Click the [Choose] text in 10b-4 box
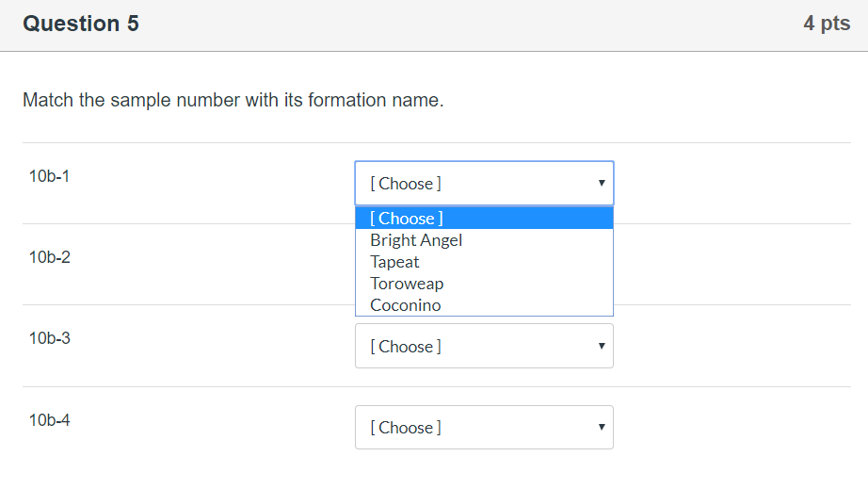The width and height of the screenshot is (868, 489). (x=406, y=428)
